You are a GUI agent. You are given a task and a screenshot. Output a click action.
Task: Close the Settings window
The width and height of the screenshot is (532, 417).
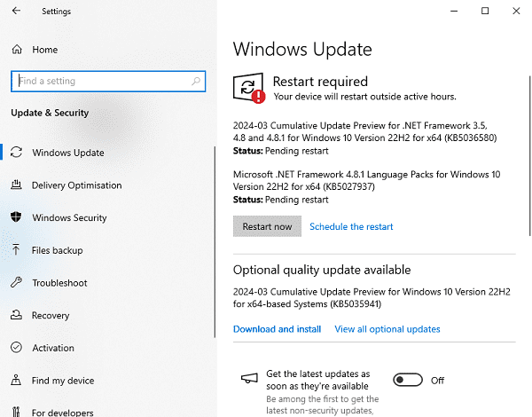click(516, 11)
